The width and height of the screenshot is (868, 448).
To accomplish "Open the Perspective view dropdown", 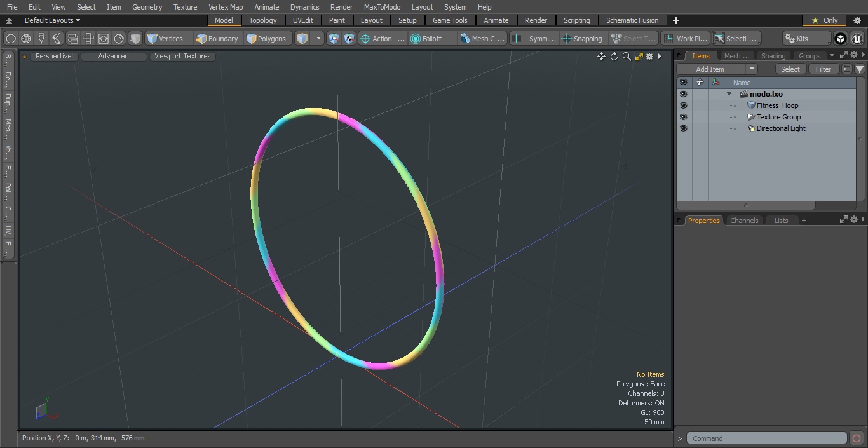I will tap(53, 56).
